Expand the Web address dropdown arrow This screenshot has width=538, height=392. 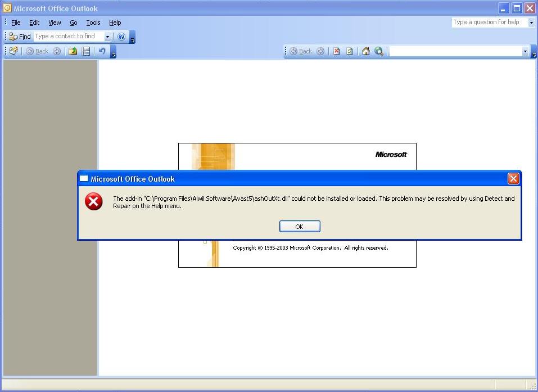click(525, 52)
